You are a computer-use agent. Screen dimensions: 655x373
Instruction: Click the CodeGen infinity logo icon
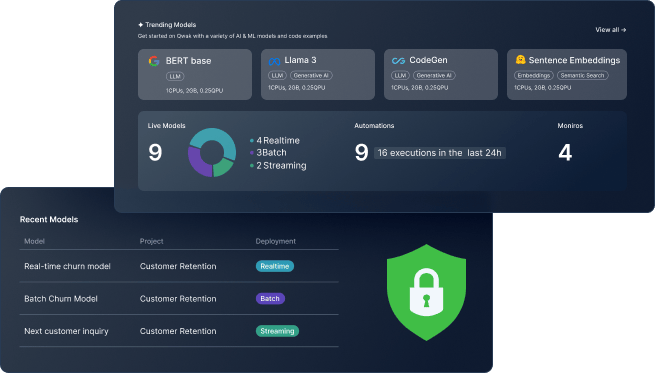coord(398,61)
